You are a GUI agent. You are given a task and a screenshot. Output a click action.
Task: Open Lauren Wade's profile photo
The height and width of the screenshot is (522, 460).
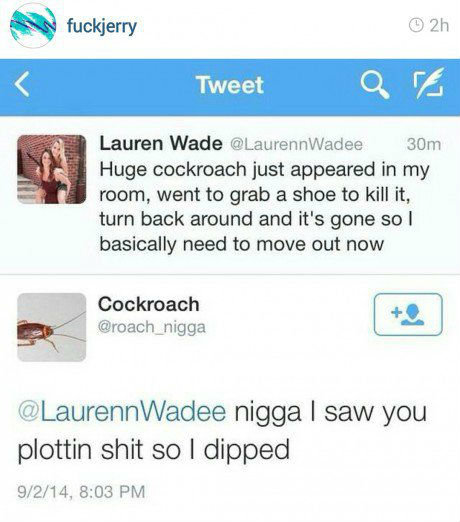[52, 169]
